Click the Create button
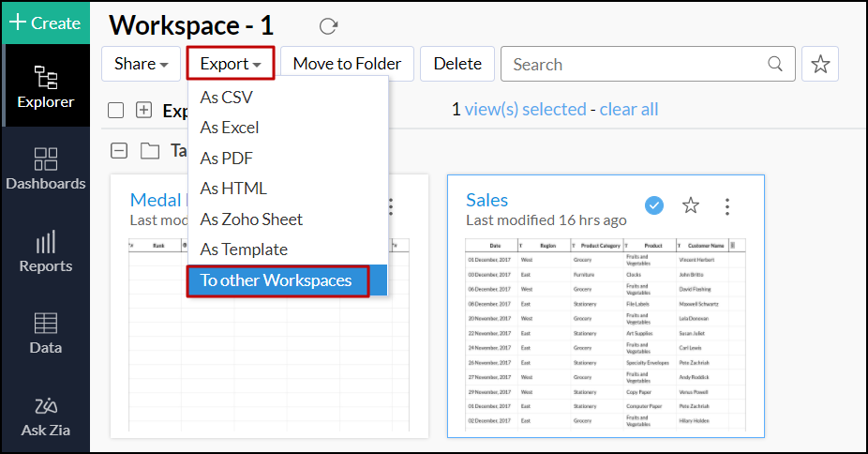Viewport: 868px width, 454px height. [x=45, y=23]
